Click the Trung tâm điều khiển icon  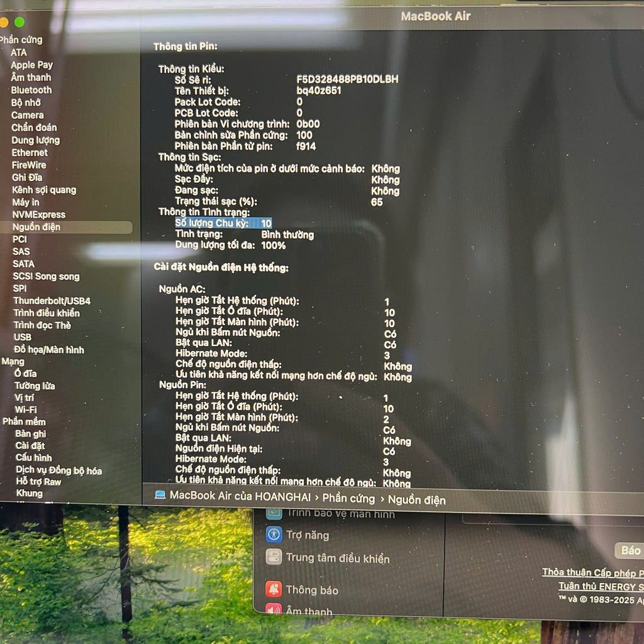[274, 557]
